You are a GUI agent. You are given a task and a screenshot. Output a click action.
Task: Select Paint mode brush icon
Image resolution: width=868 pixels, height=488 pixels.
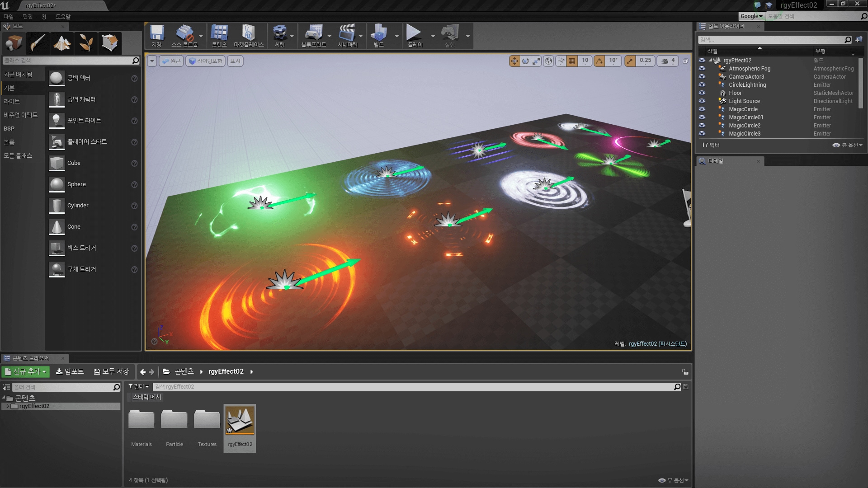(x=38, y=43)
